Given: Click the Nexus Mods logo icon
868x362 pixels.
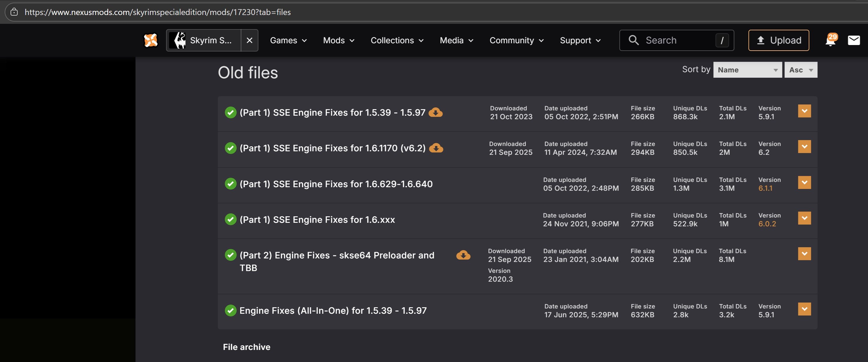Looking at the screenshot, I should tap(150, 40).
